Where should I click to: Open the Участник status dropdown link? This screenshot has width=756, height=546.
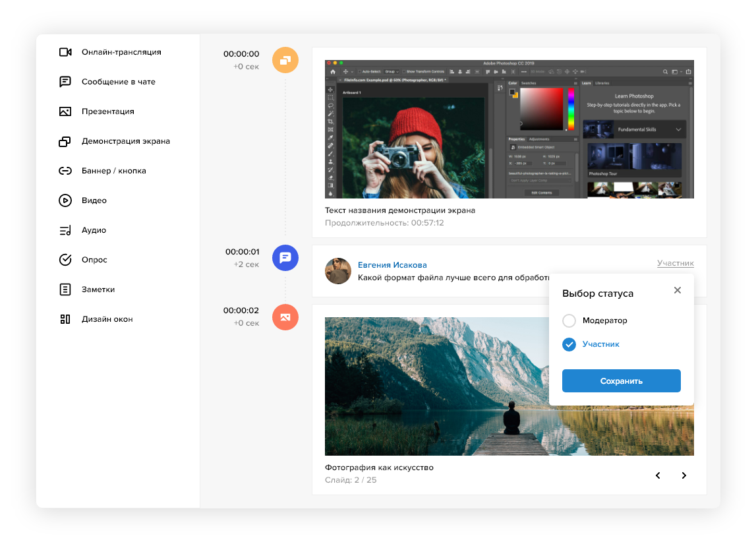[675, 263]
